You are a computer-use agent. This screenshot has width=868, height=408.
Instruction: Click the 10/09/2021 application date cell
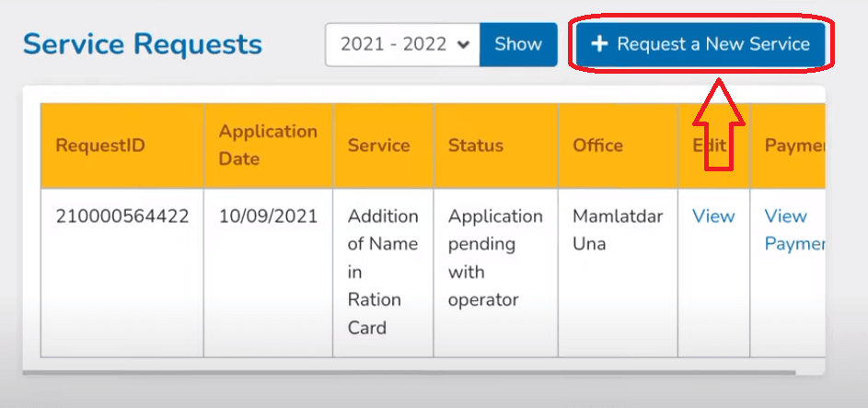268,216
